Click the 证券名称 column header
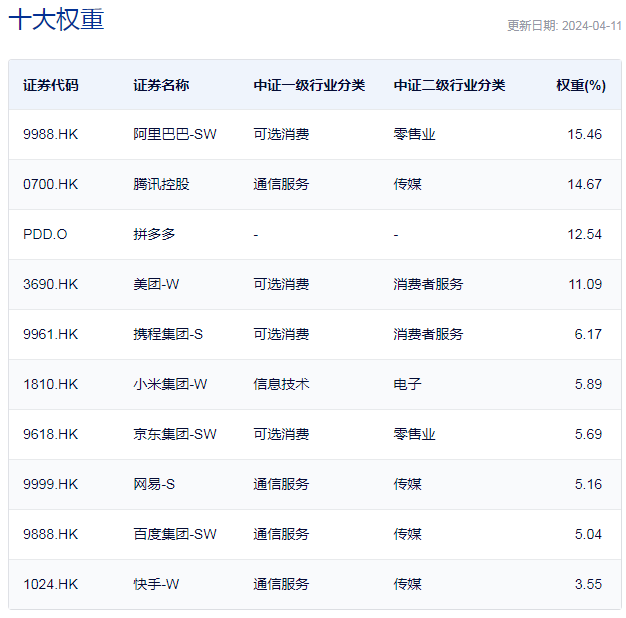This screenshot has width=626, height=618. (x=161, y=85)
